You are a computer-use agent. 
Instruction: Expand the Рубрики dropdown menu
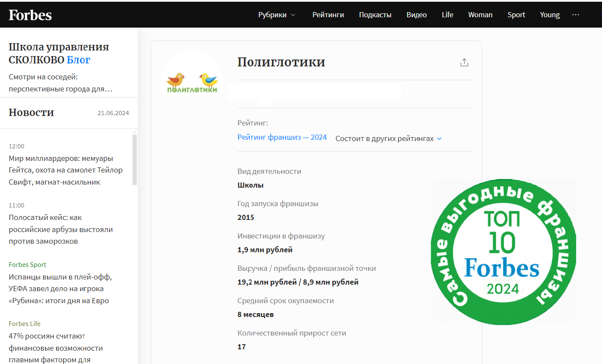[x=277, y=15]
